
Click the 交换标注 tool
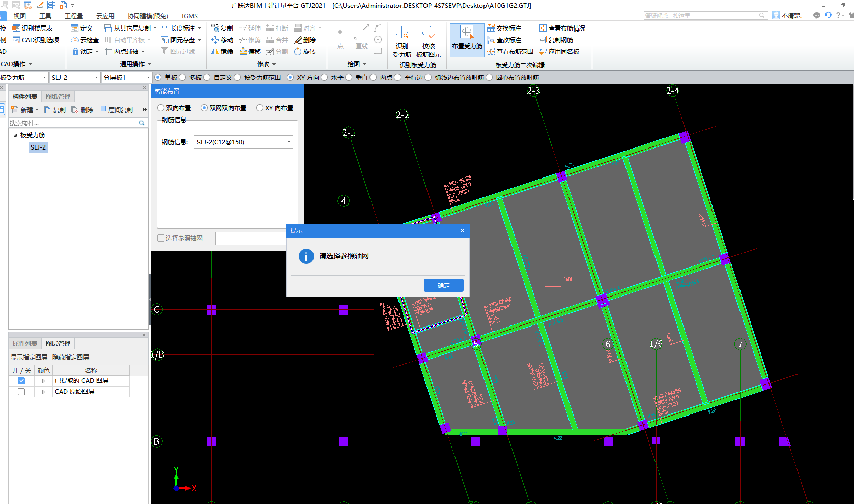coord(504,28)
